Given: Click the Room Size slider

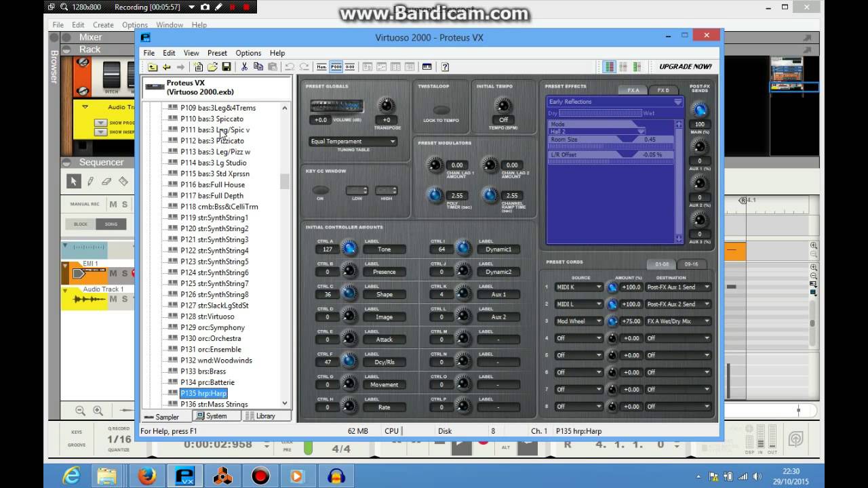Looking at the screenshot, I should (x=610, y=140).
